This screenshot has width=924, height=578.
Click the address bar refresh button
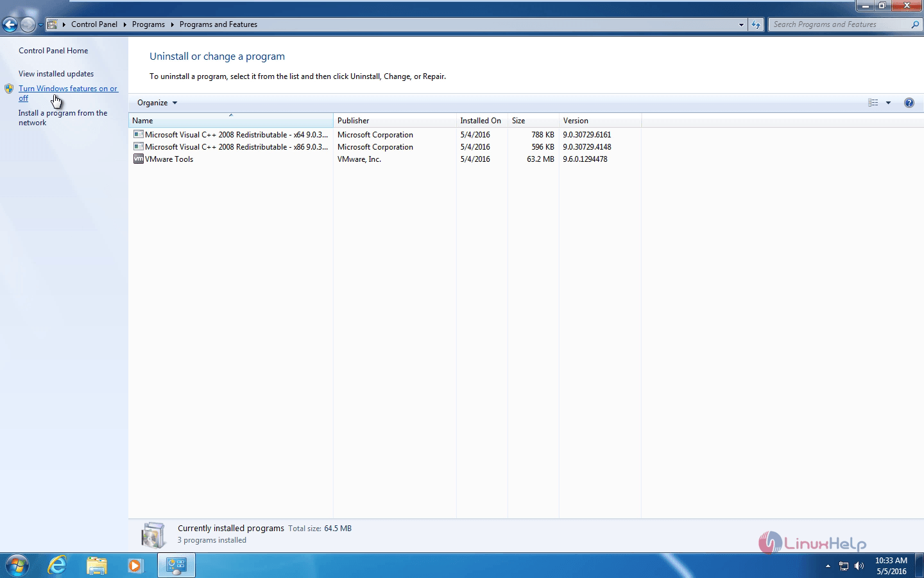click(x=756, y=24)
